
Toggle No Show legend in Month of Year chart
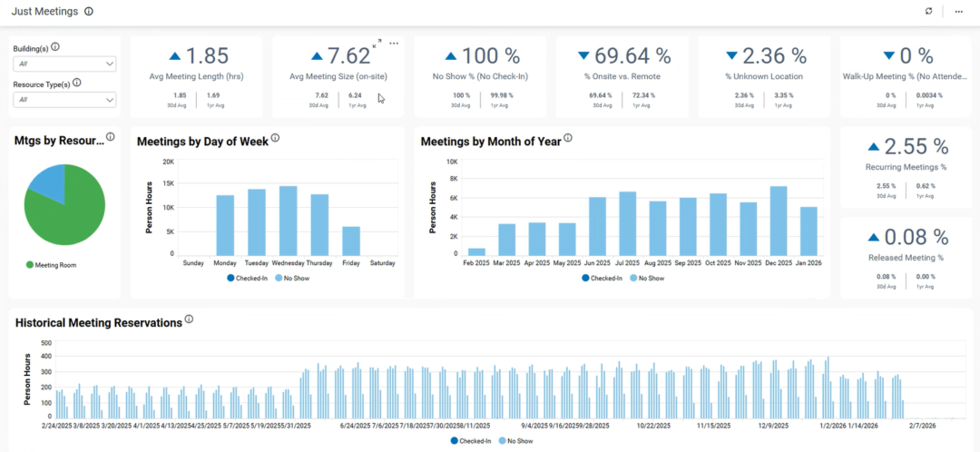click(645, 278)
